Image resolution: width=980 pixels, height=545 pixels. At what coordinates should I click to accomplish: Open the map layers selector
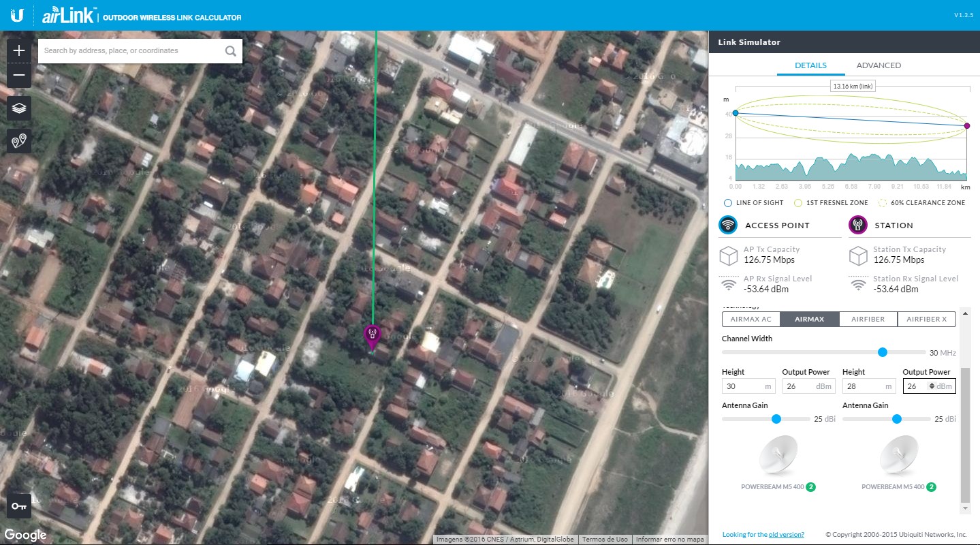pyautogui.click(x=19, y=108)
